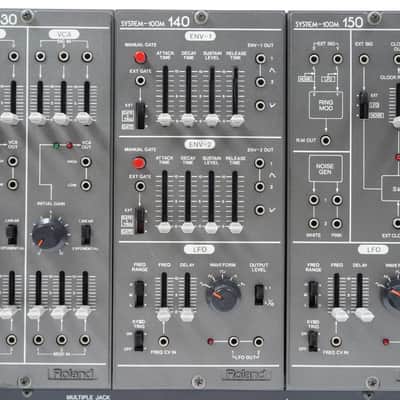Grab the Freq slider cap on module 140 LFO
Viewport: 400px width, 400px height.
163,314
